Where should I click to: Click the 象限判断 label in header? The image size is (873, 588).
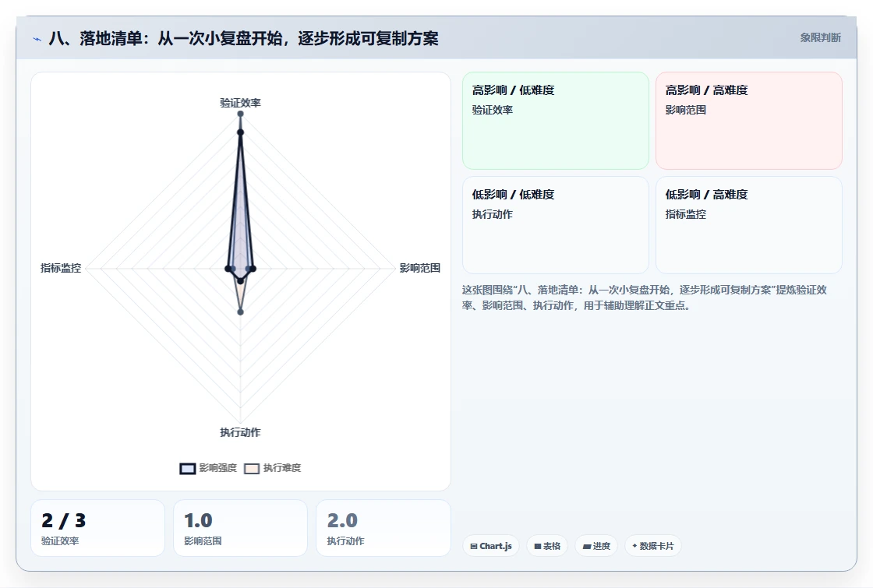click(820, 38)
